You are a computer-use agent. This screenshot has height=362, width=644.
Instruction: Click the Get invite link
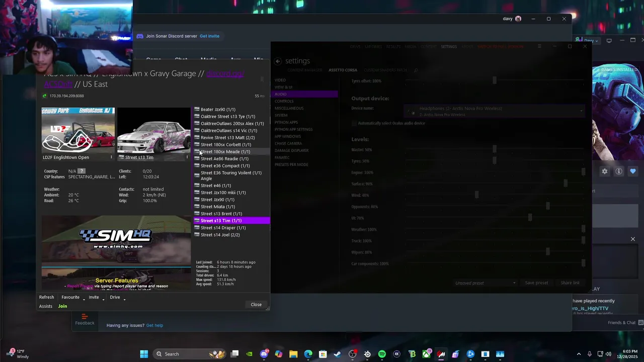[209, 36]
